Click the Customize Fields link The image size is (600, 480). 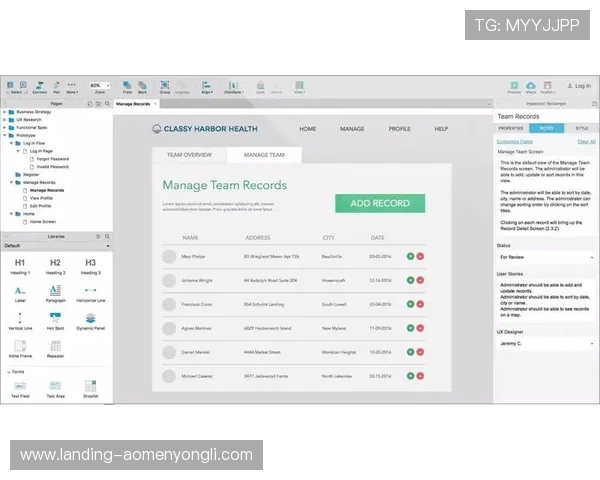tap(515, 142)
